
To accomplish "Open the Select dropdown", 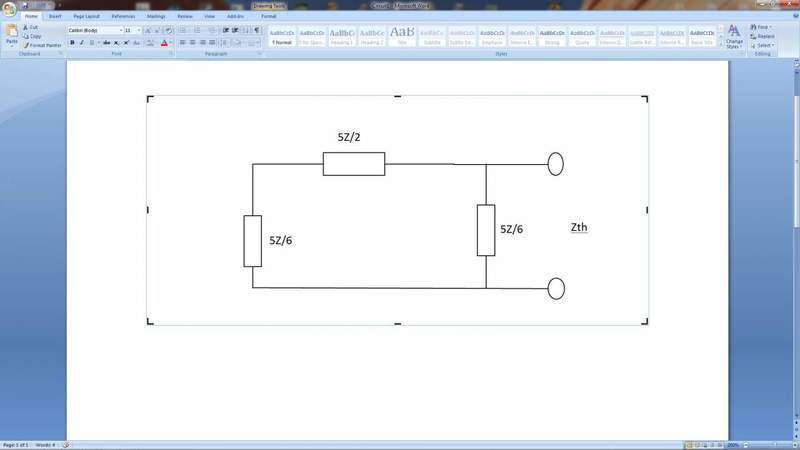I will coord(762,45).
